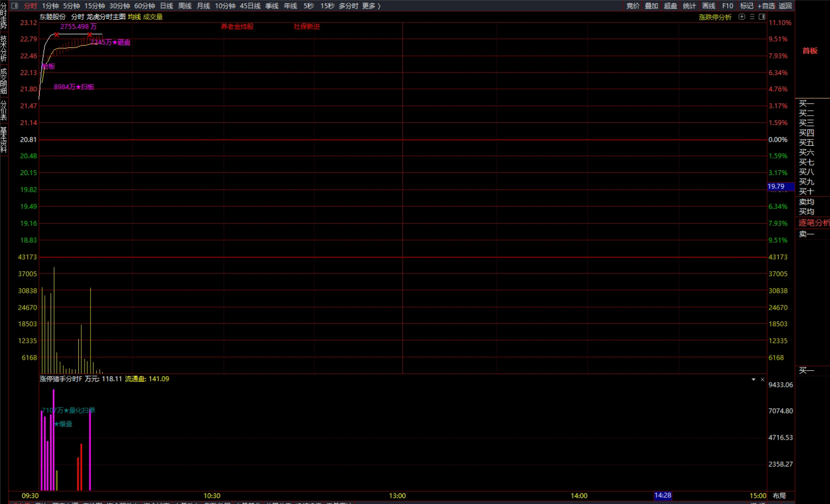Viewport: 830px width, 504px height.
Task: Toggle the left sidebar panel icon
Action: [x=15, y=6]
